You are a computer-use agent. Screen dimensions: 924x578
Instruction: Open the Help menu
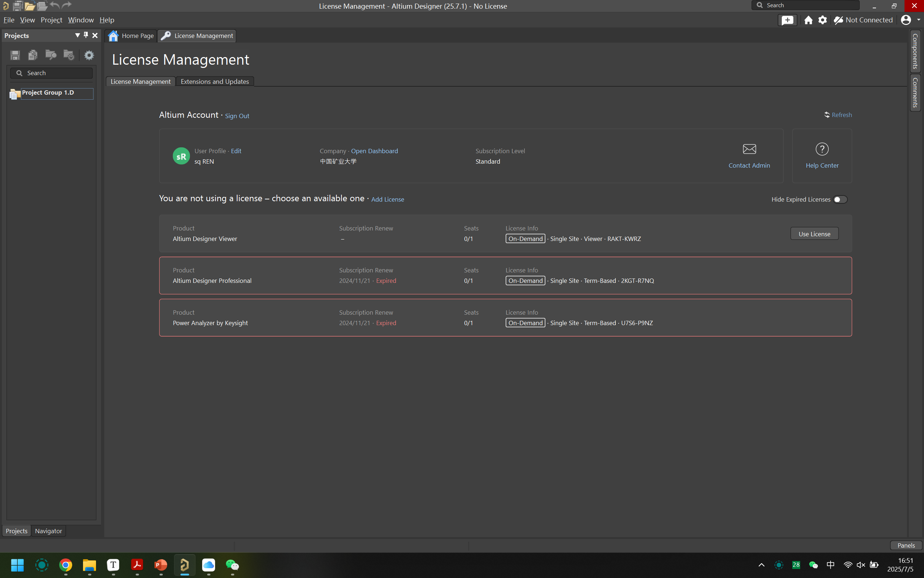(107, 20)
